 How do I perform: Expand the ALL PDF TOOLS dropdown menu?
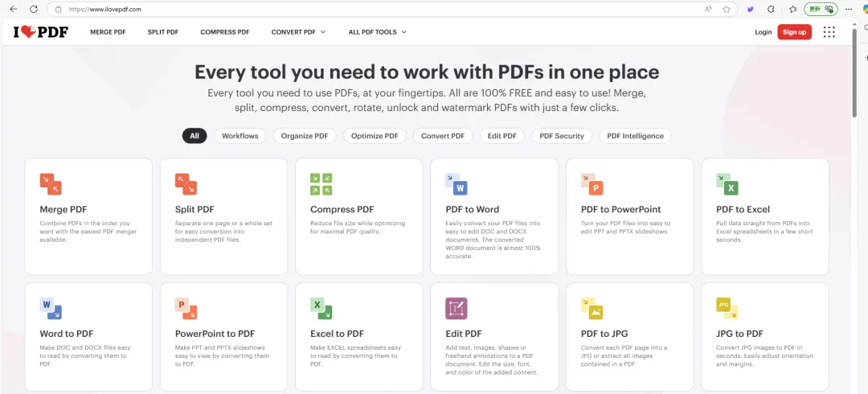[377, 32]
